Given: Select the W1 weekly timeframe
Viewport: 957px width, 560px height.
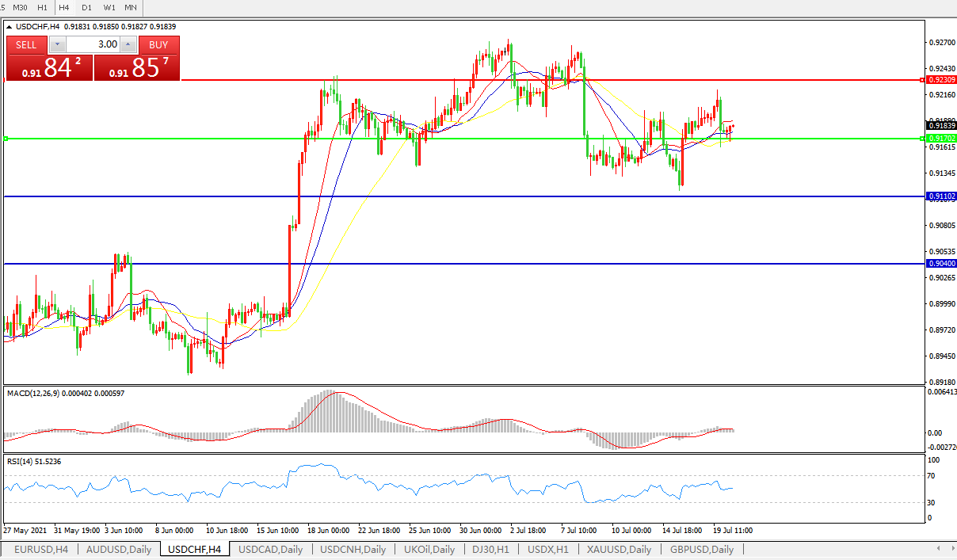Looking at the screenshot, I should coord(109,7).
